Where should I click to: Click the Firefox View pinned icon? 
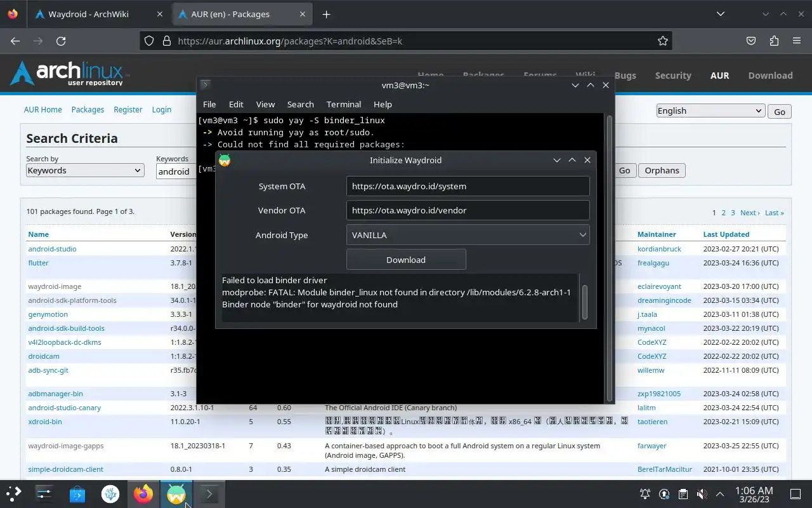click(13, 14)
